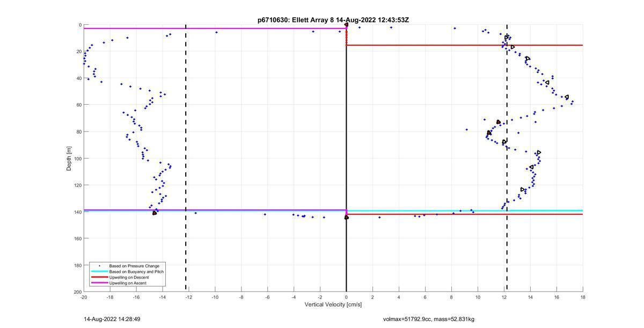Image resolution: width=644 pixels, height=328 pixels.
Task: Click legend entry 'Based on Buoyancy and Pitch'
Action: click(136, 272)
